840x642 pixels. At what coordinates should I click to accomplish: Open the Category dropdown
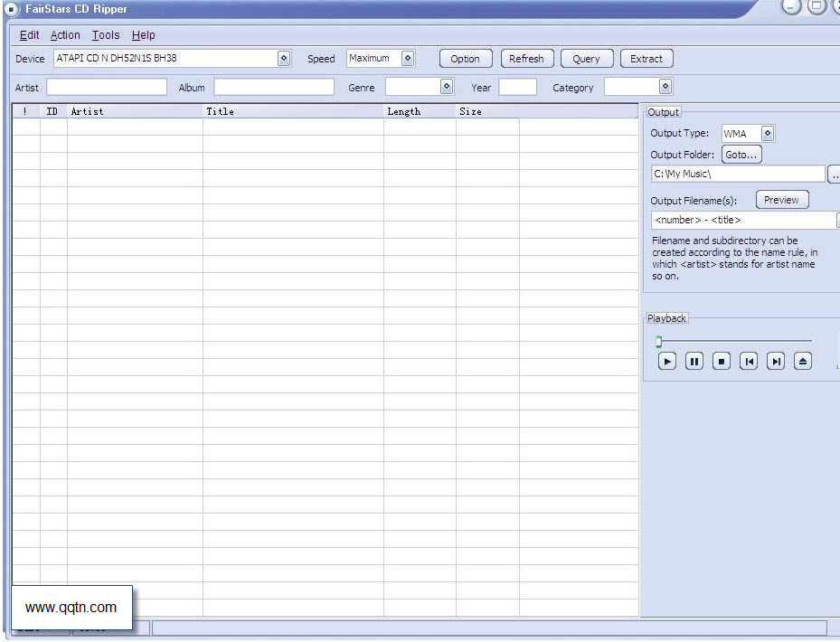[665, 87]
